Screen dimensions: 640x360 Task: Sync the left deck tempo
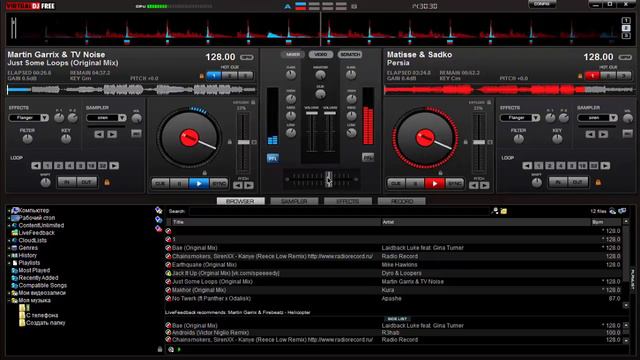tap(218, 184)
